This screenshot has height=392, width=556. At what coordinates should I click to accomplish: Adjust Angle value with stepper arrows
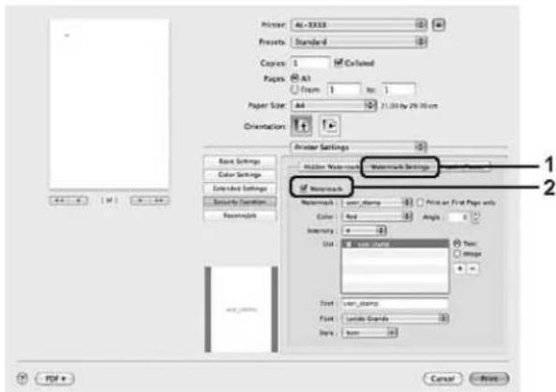click(x=475, y=217)
